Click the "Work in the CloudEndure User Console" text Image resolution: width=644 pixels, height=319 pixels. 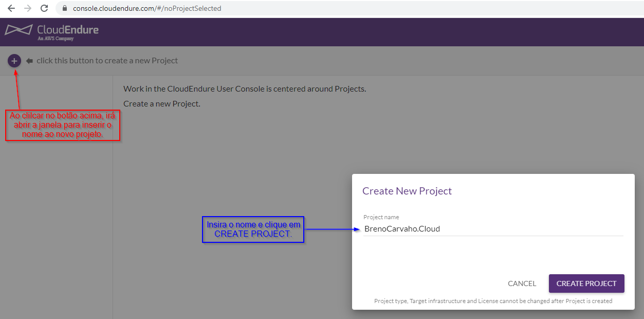[245, 88]
